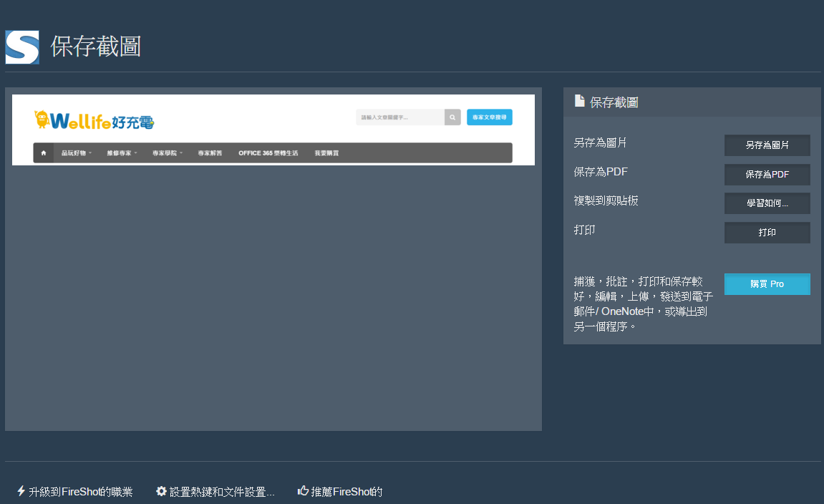Expand the 維修專家 dropdown menu
The image size is (824, 504).
pos(122,153)
